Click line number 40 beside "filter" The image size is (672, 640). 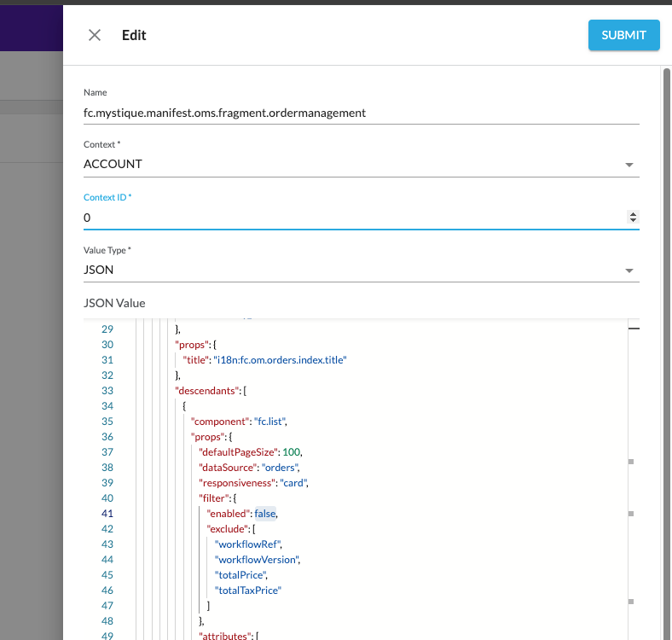[107, 498]
